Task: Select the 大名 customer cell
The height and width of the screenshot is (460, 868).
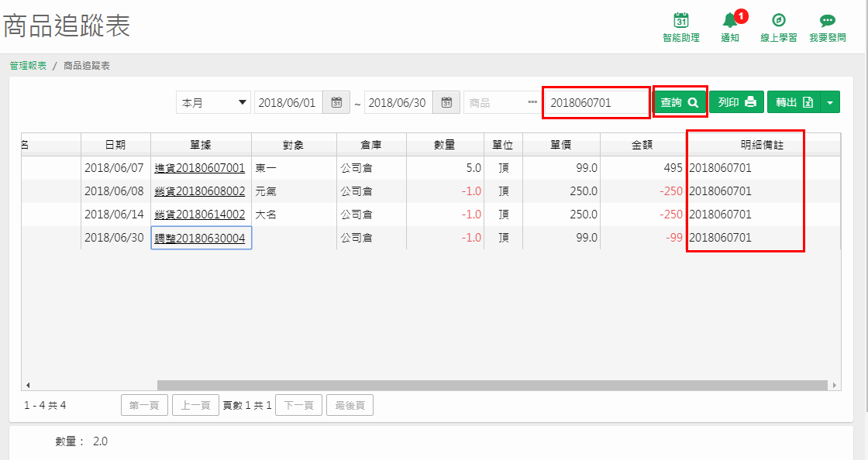Action: click(x=294, y=215)
